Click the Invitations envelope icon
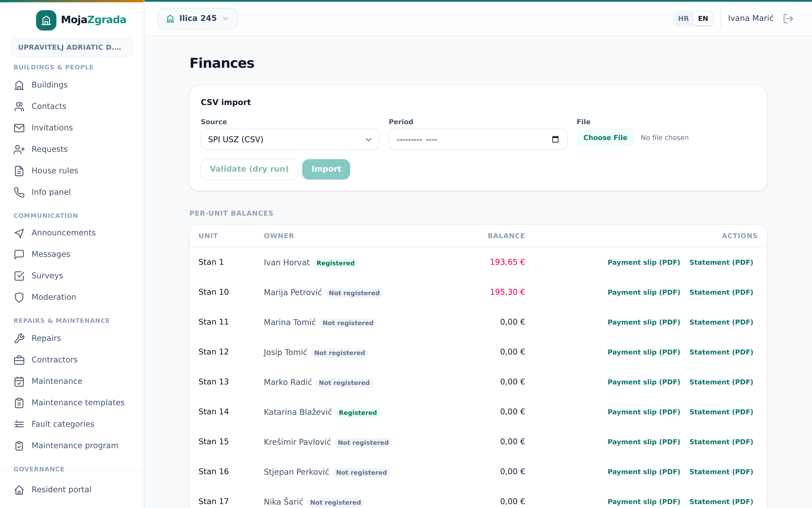Viewport: 812px width, 508px height. click(19, 128)
